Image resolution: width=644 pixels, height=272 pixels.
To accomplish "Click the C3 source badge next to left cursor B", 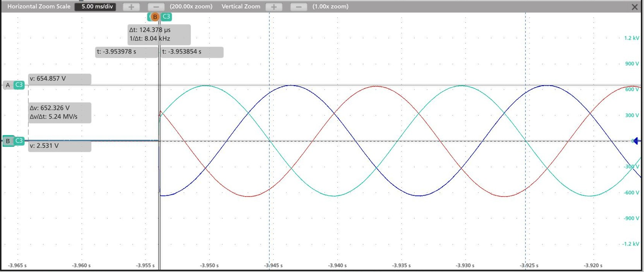I will 19,141.
